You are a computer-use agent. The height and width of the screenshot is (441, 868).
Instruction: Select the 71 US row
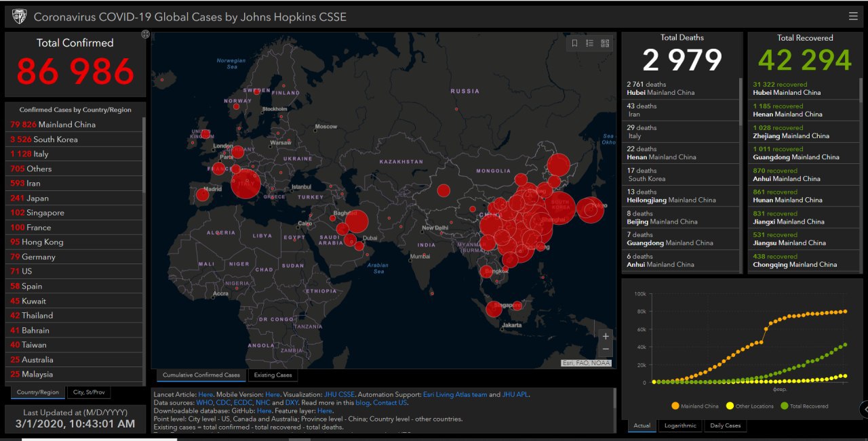pyautogui.click(x=75, y=271)
